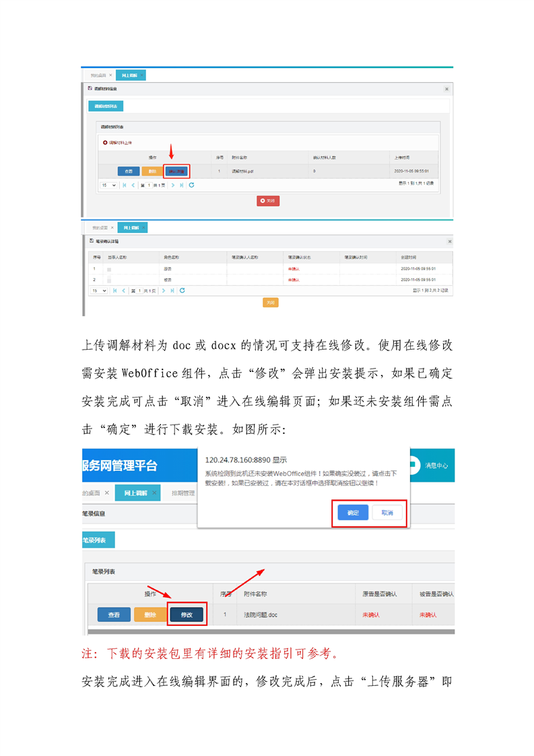The image size is (534, 756).
Task: Switch to 我的桌面 tab in 笔录确认详情 panel
Action: point(100,228)
